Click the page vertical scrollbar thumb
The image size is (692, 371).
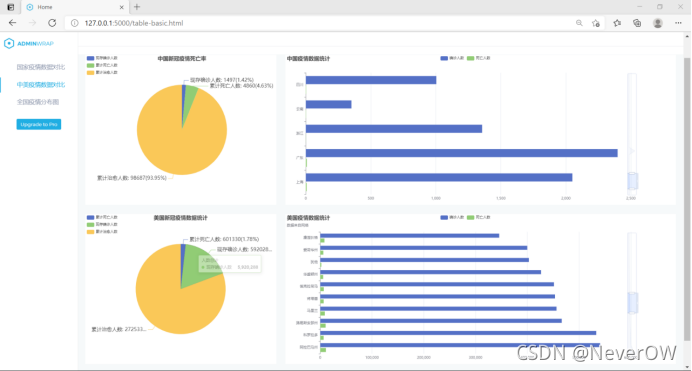coord(687,199)
